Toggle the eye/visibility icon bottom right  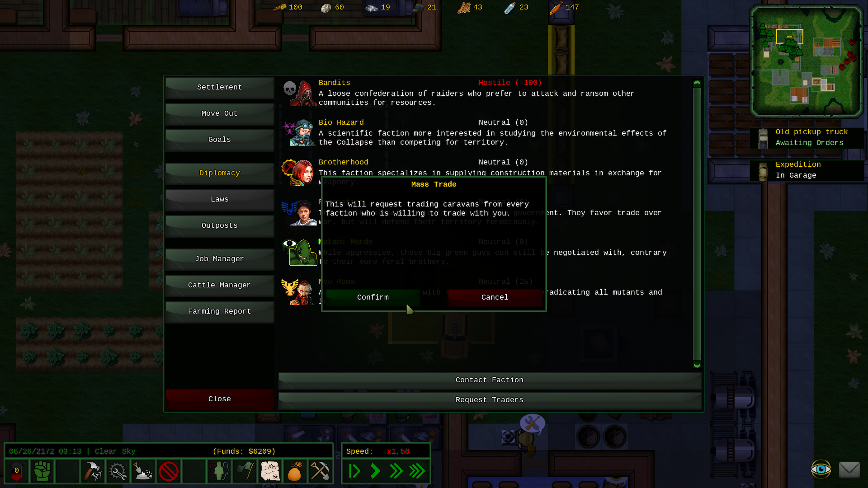click(821, 471)
